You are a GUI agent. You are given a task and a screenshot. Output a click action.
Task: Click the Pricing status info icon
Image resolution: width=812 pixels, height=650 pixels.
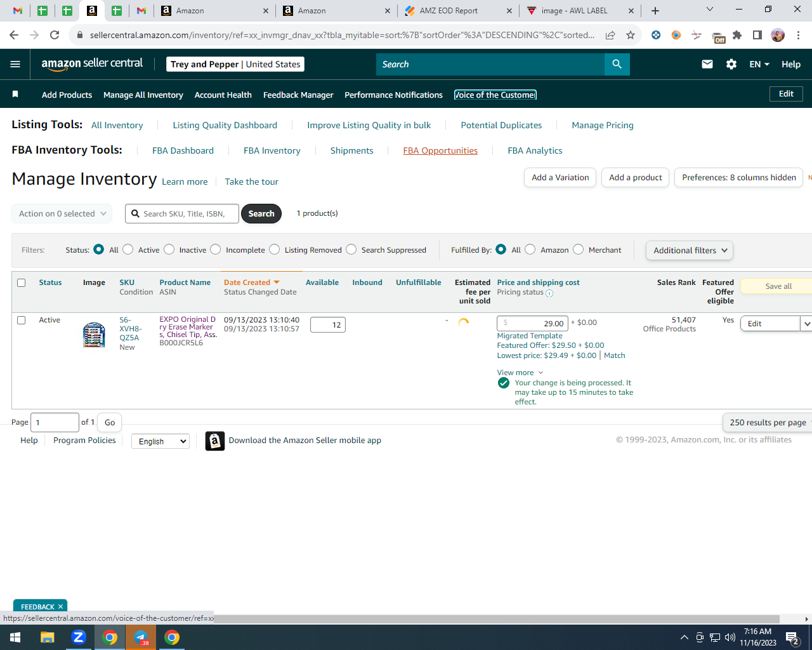tap(549, 293)
